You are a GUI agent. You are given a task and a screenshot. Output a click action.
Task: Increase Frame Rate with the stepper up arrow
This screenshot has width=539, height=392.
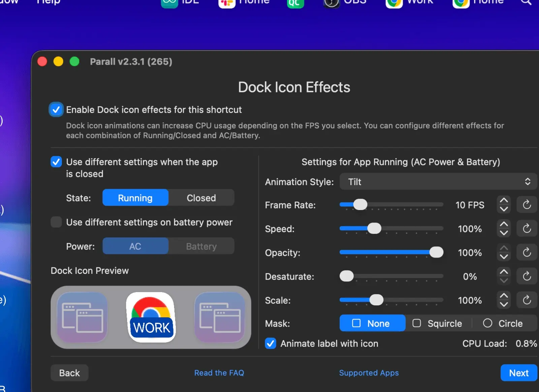(504, 200)
